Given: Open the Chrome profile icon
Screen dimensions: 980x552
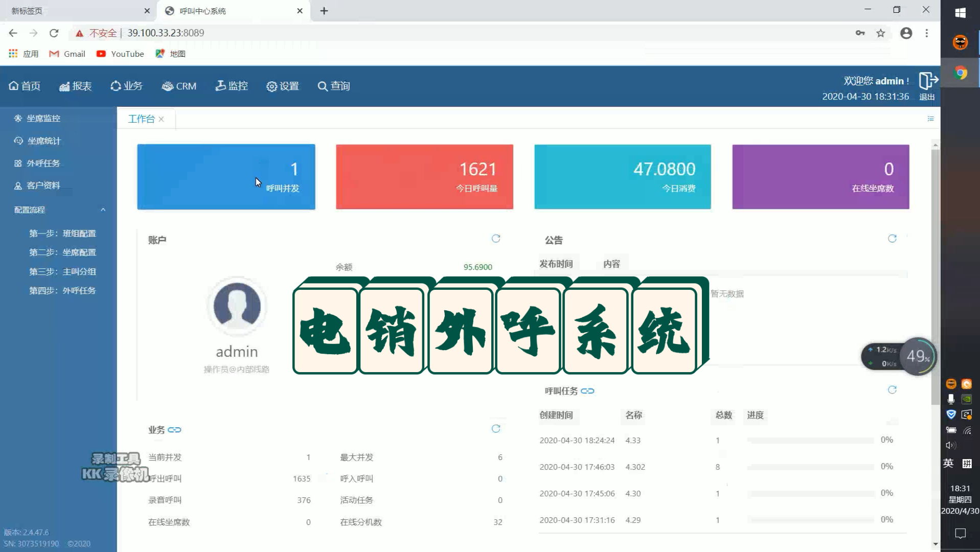Looking at the screenshot, I should pos(906,33).
